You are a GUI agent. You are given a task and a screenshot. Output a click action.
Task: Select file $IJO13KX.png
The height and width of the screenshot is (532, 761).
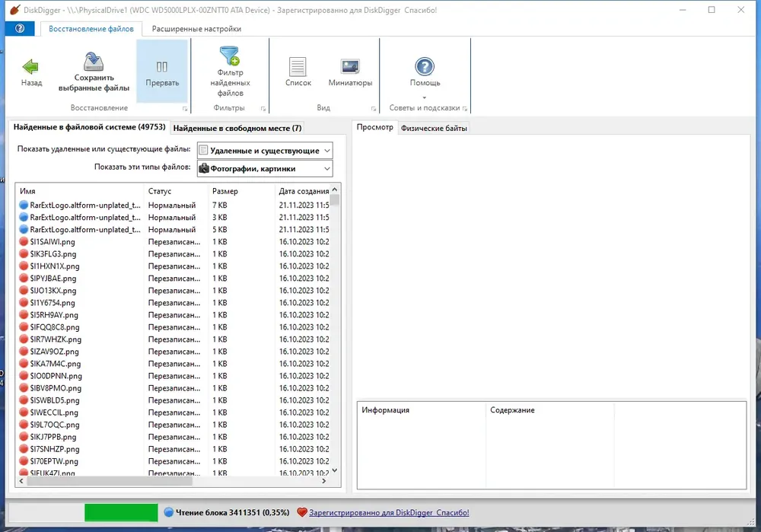tap(53, 290)
